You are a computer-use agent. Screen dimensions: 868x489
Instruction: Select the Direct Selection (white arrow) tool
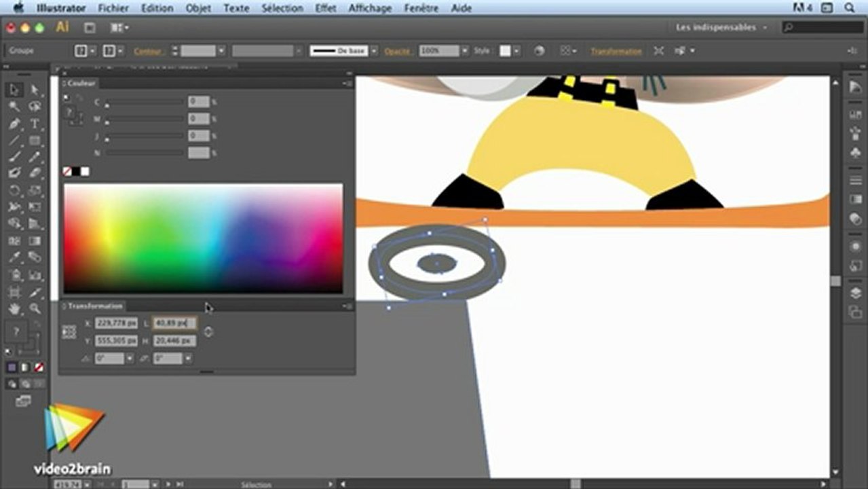pyautogui.click(x=35, y=90)
